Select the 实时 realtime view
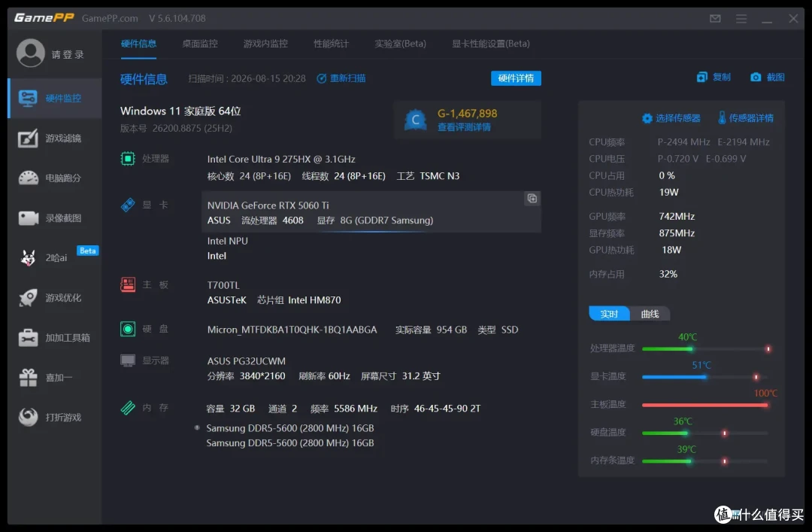Image resolution: width=812 pixels, height=532 pixels. click(609, 314)
